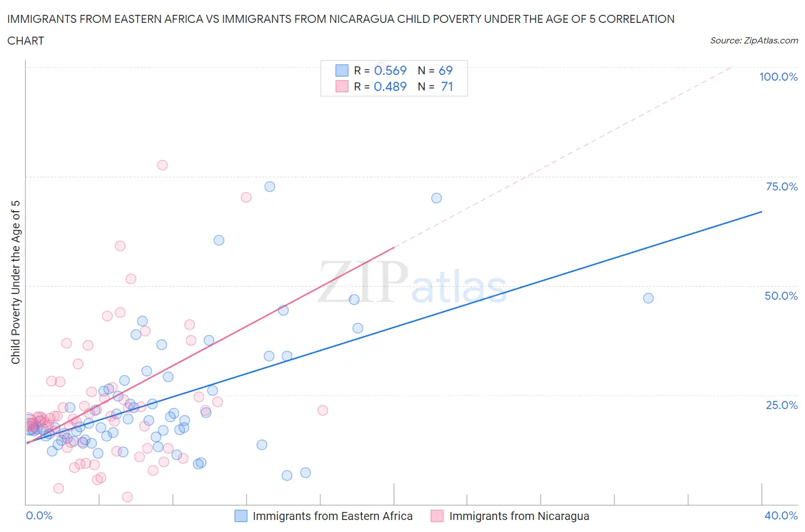Click the 100.0% y-axis label
Screen dimensions: 805x532
(x=778, y=77)
